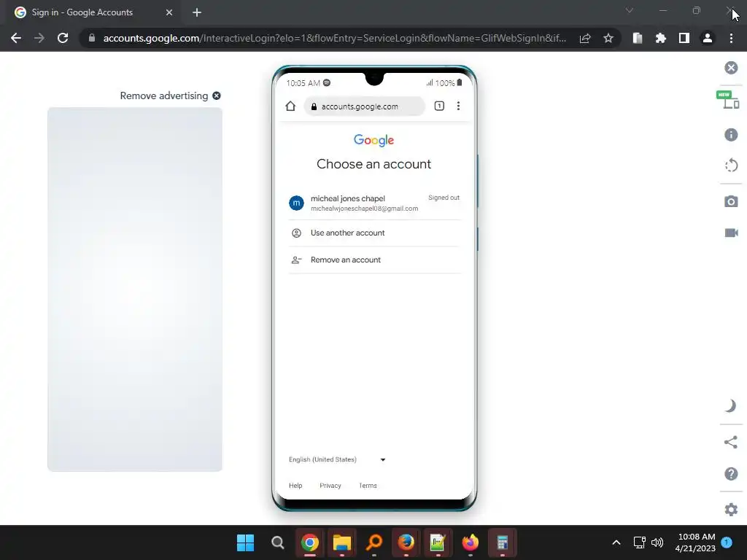
Task: Expand the English (United States) language dropdown
Action: 337,459
